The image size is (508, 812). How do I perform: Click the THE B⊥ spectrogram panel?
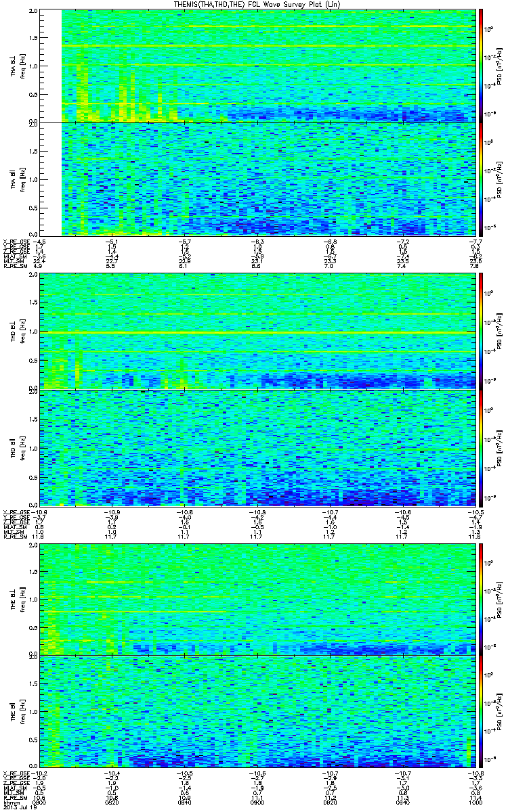click(x=257, y=599)
